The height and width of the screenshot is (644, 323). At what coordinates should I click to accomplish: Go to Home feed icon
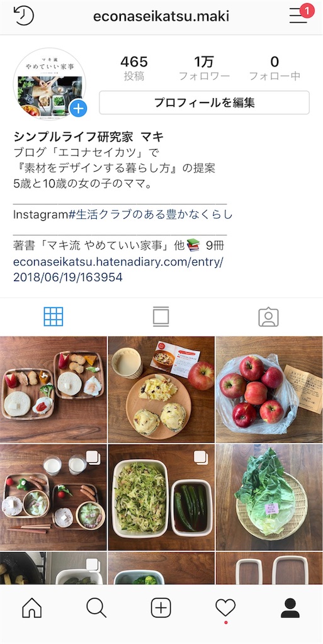click(x=32, y=608)
